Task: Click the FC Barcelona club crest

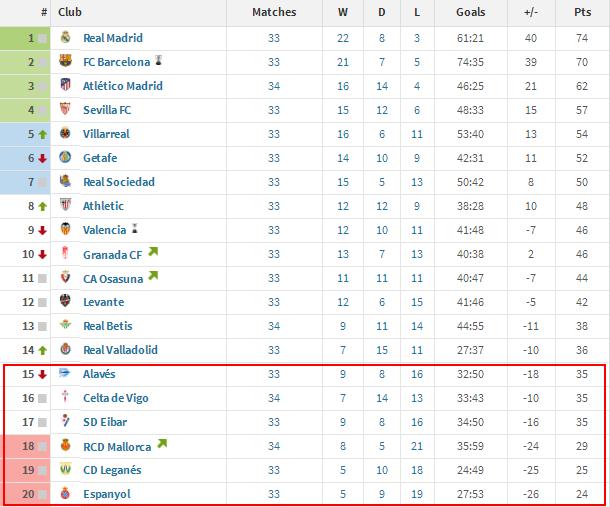Action: click(65, 62)
